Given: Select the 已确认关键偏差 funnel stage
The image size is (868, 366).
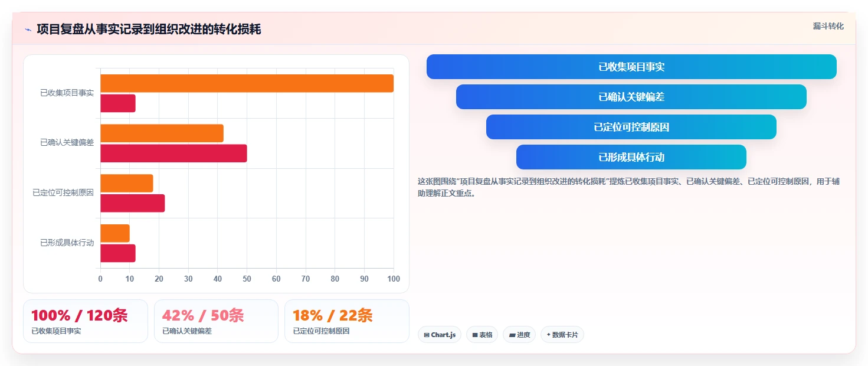Looking at the screenshot, I should [631, 97].
